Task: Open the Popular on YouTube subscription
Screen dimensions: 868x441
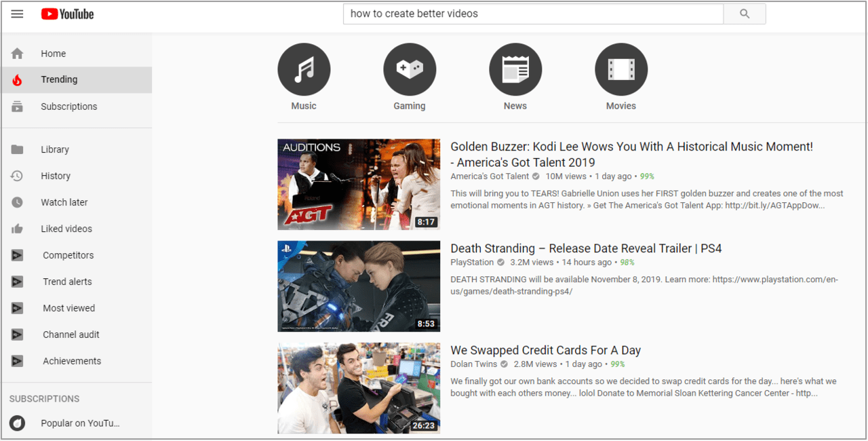Action: click(77, 423)
